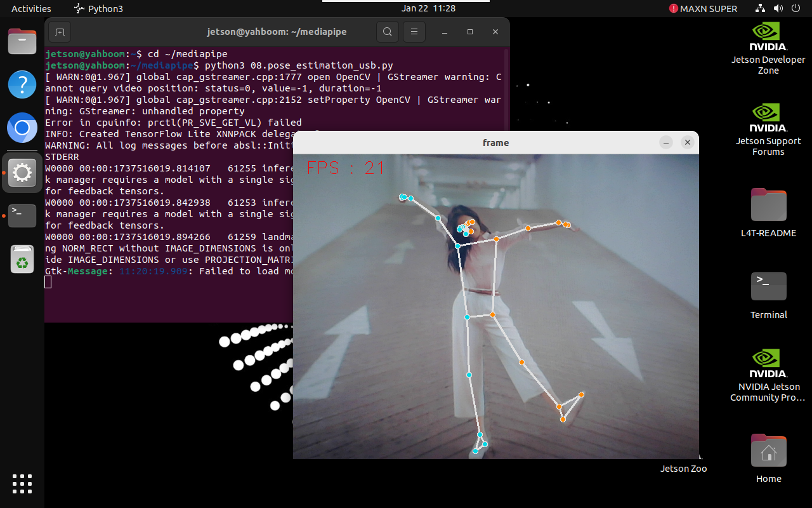
Task: Click the Activities button
Action: coord(31,9)
